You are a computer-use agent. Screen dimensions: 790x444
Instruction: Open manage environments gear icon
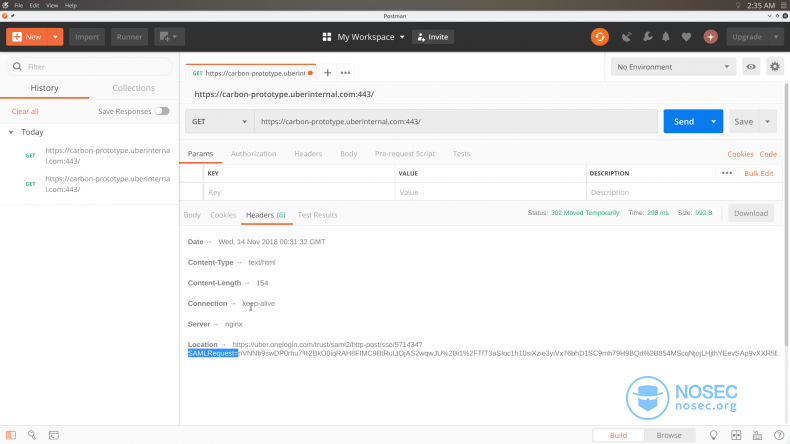pyautogui.click(x=775, y=67)
